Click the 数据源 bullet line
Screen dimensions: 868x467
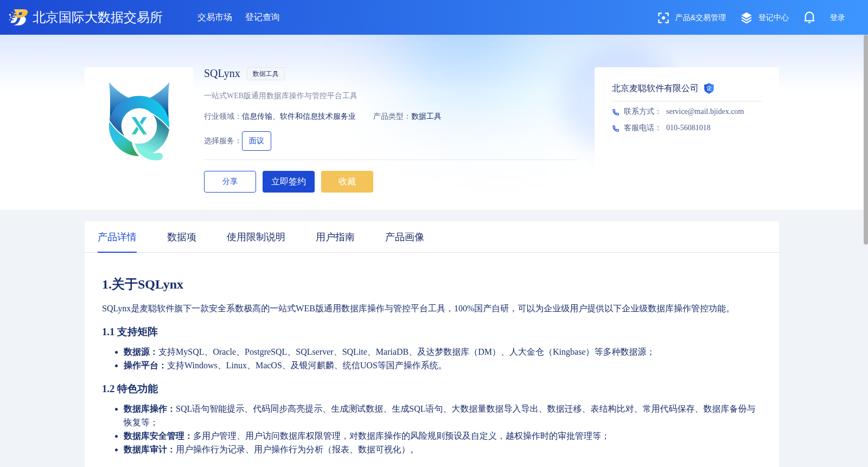coord(390,352)
